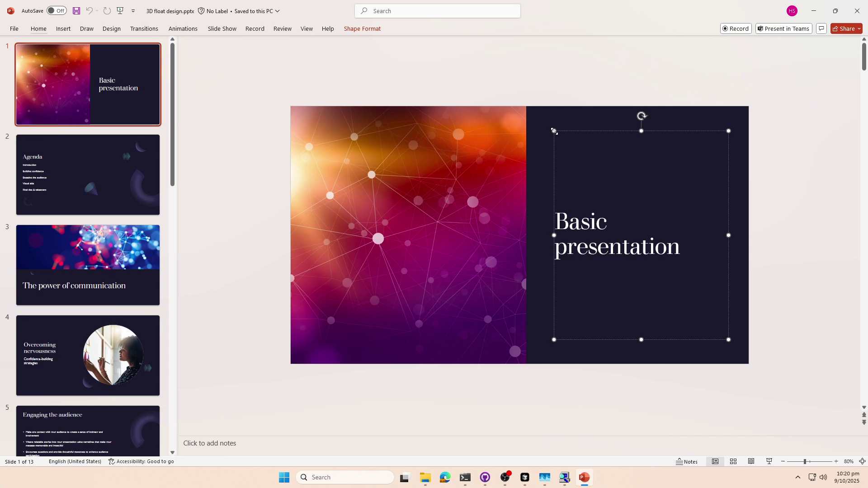The height and width of the screenshot is (488, 868).
Task: Click the Present in Teams button
Action: pos(783,28)
